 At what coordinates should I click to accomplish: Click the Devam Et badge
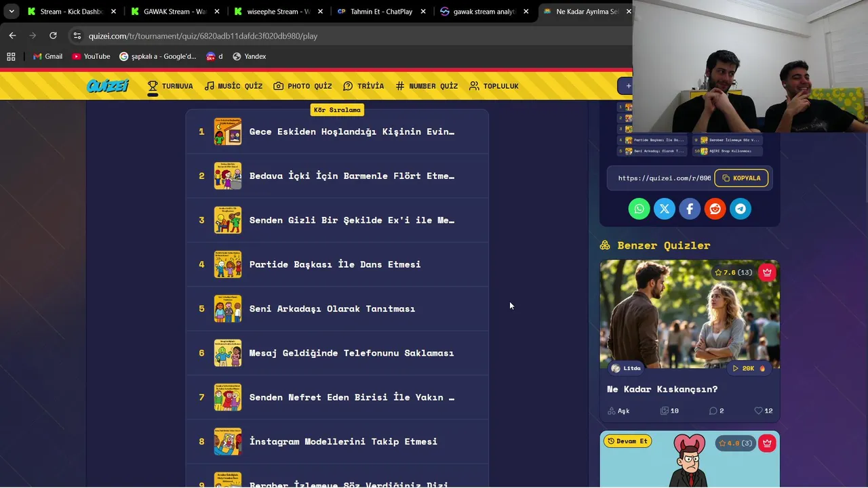627,441
